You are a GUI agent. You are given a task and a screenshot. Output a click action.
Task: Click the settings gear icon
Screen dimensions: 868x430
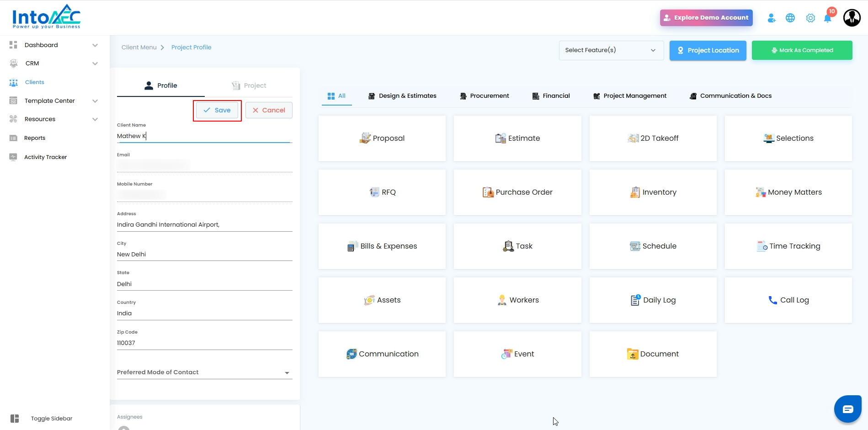click(x=810, y=18)
